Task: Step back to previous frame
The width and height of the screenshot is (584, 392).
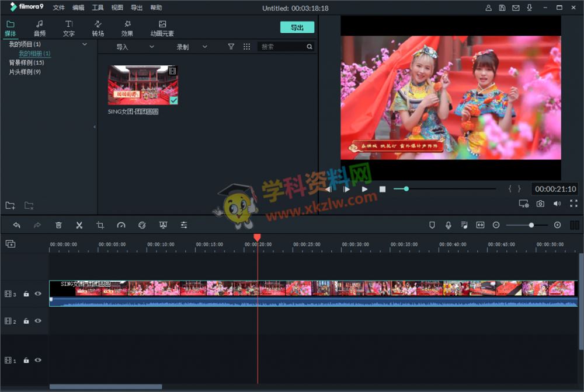Action: coord(328,189)
